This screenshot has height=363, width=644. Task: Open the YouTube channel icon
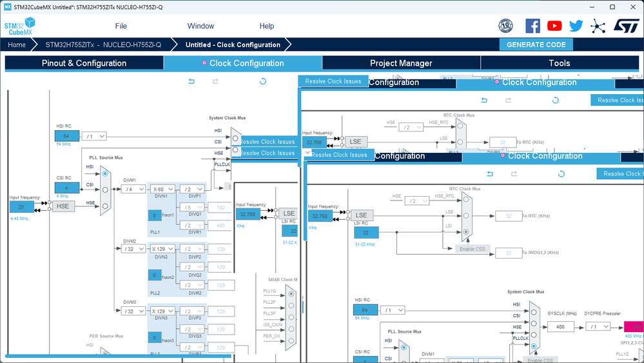tap(554, 26)
